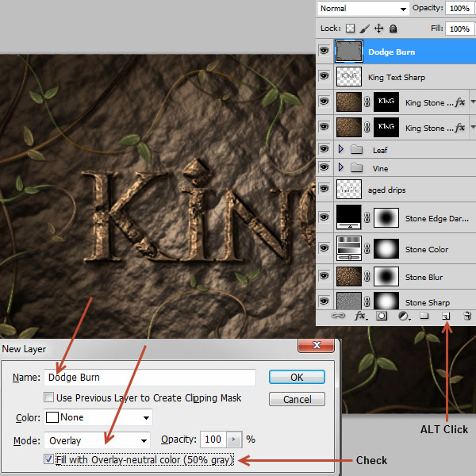Check Use Previous Layer to Create Clipping Mask
Screen dimensions: 476x476
[x=48, y=397]
